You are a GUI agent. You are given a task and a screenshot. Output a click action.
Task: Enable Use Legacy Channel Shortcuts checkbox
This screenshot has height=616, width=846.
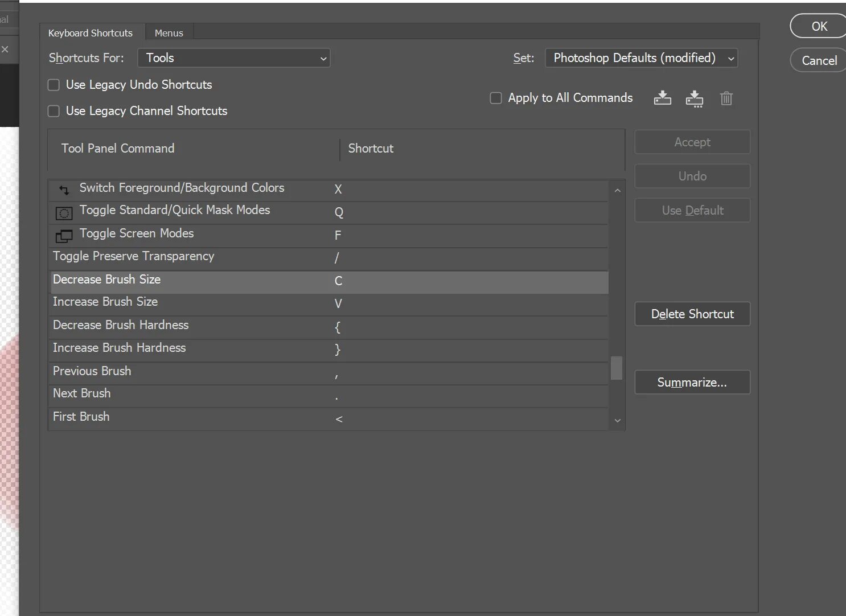click(x=54, y=111)
